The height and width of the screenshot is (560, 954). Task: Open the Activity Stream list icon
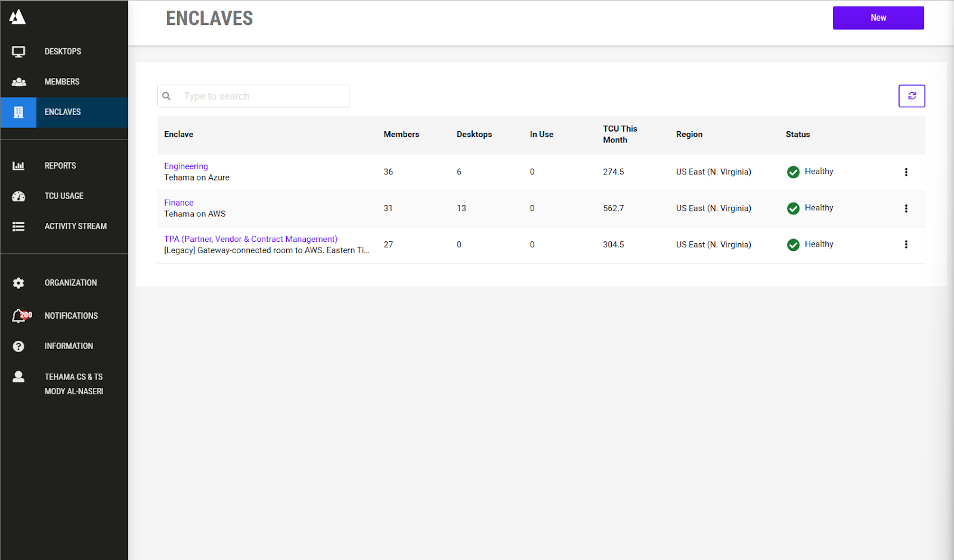click(18, 227)
